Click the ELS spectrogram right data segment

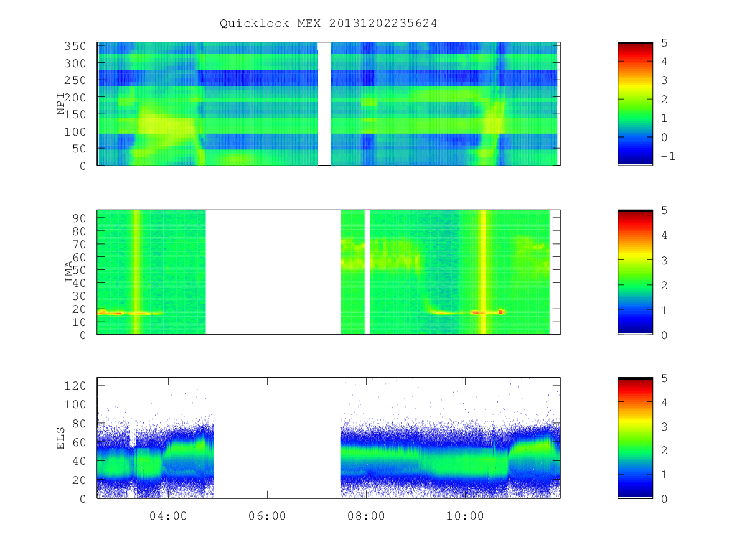pyautogui.click(x=450, y=438)
